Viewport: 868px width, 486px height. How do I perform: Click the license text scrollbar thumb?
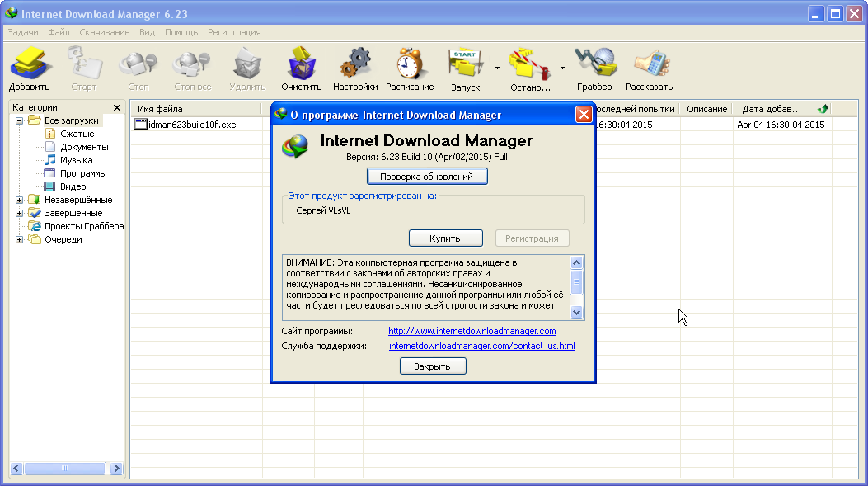click(576, 283)
